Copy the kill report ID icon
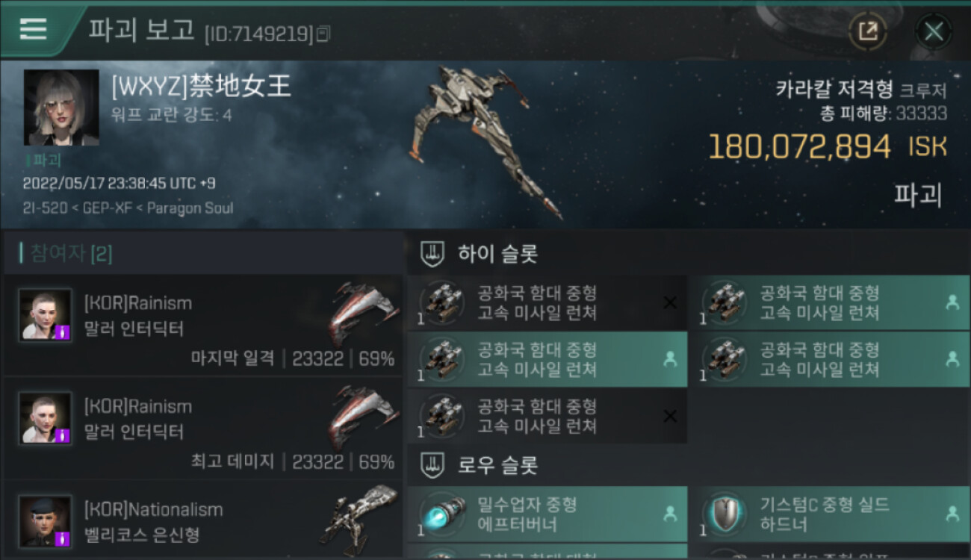Screen dimensions: 971x560 (323, 34)
